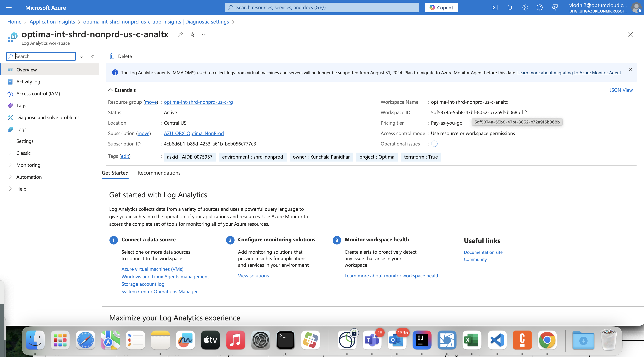The width and height of the screenshot is (644, 357).
Task: Open portal settings gear
Action: pyautogui.click(x=525, y=7)
